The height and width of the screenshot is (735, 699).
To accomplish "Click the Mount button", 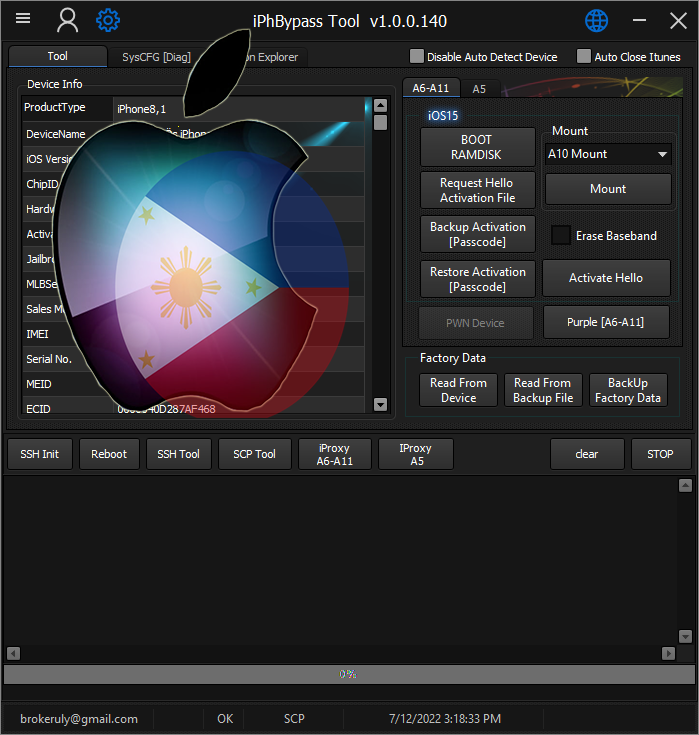I will [x=608, y=189].
